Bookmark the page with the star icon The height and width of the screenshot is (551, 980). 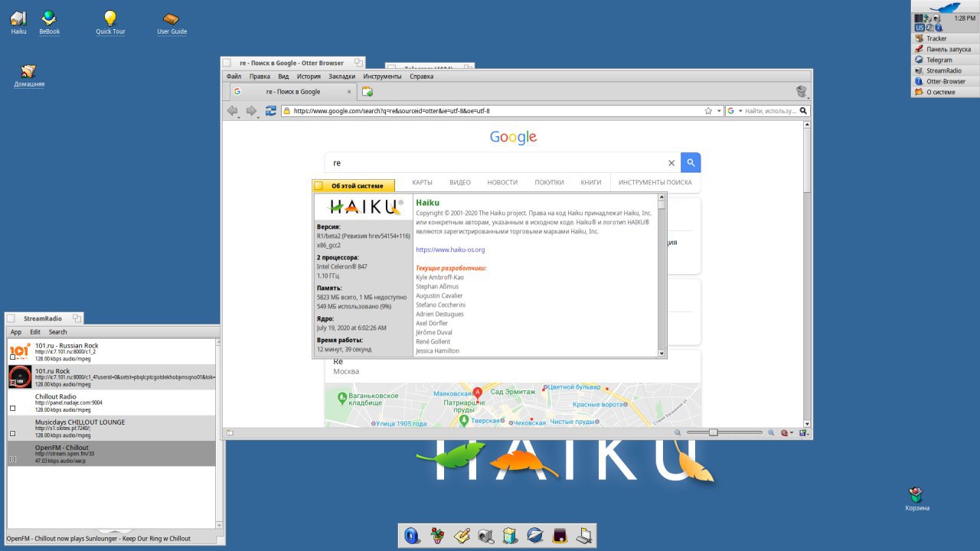[708, 111]
